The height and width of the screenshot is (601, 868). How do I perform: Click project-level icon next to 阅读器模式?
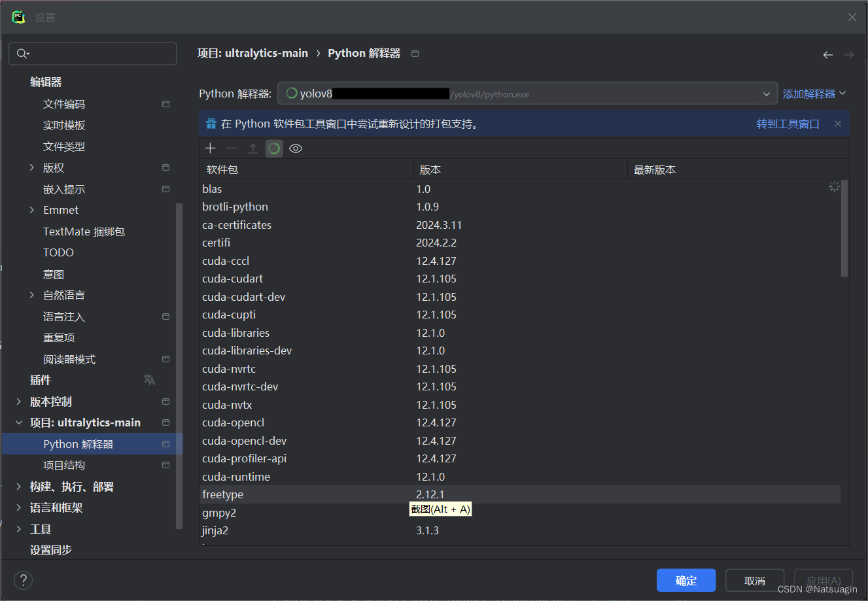click(165, 359)
